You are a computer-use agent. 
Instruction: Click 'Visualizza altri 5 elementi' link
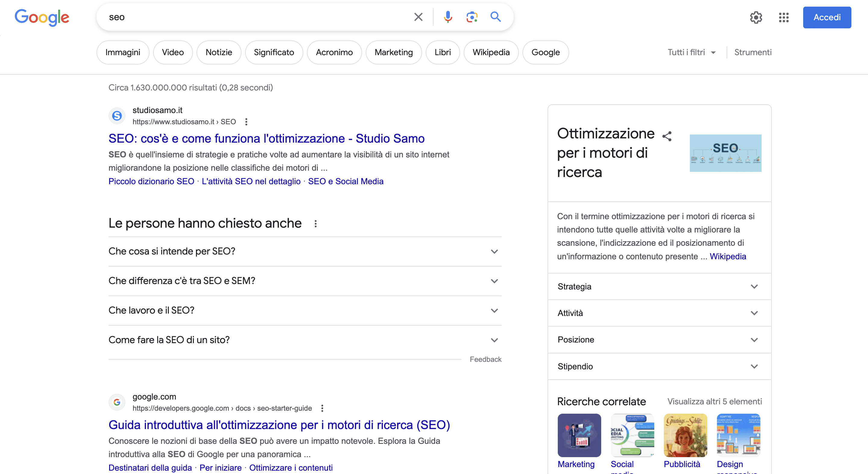tap(714, 402)
